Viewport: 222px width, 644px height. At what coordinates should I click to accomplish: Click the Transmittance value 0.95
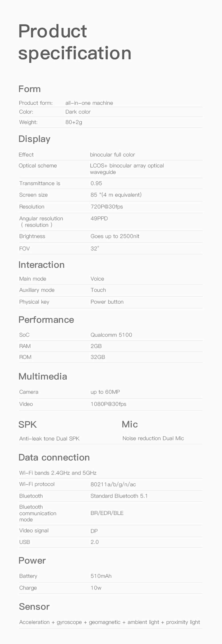tap(96, 183)
